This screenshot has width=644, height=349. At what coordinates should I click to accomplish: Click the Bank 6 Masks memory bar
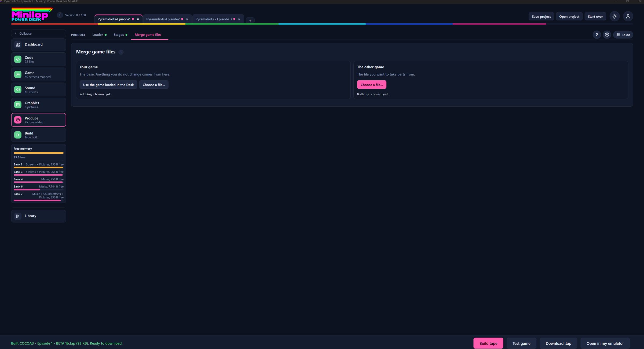(x=39, y=190)
